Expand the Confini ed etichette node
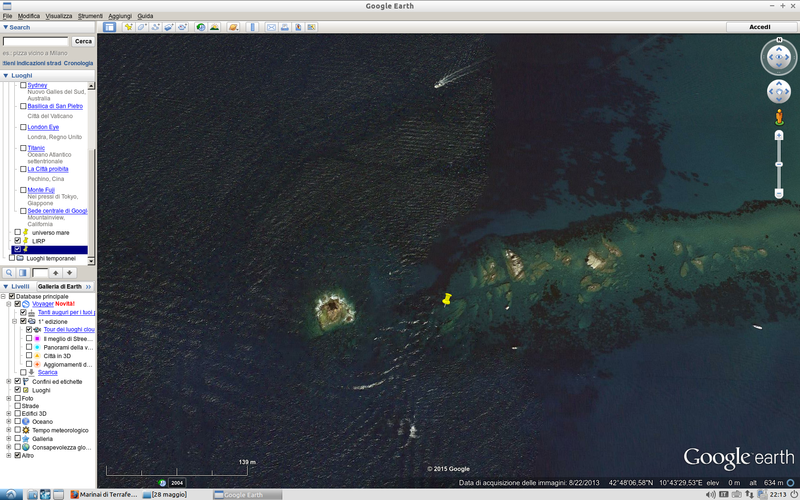 pyautogui.click(x=9, y=382)
